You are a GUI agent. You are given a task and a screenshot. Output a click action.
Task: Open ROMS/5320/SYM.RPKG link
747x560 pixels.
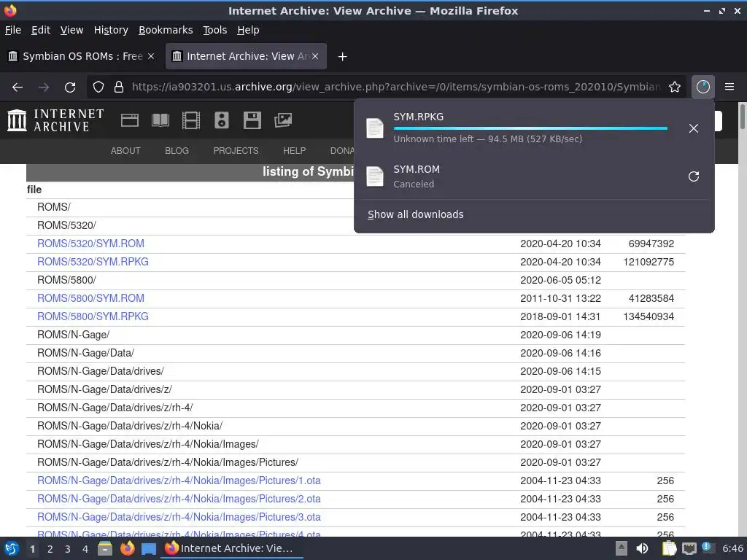(93, 262)
